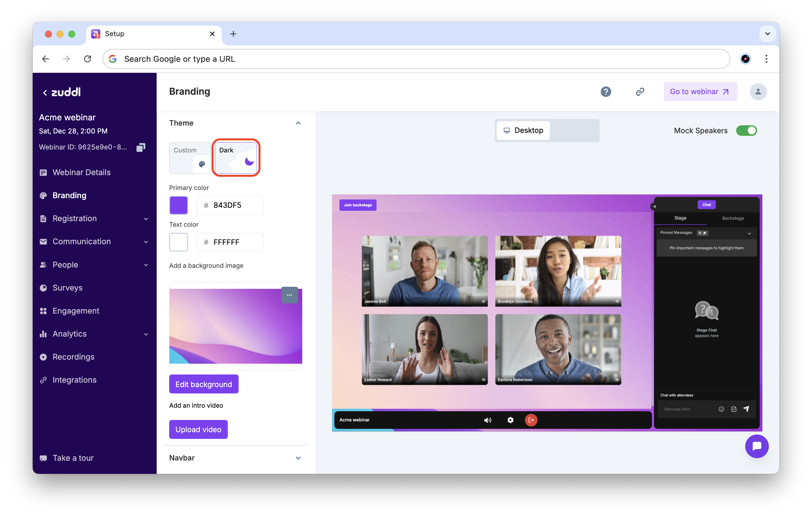This screenshot has height=517, width=812.
Task: Copy the Webinar ID icon
Action: pyautogui.click(x=141, y=147)
